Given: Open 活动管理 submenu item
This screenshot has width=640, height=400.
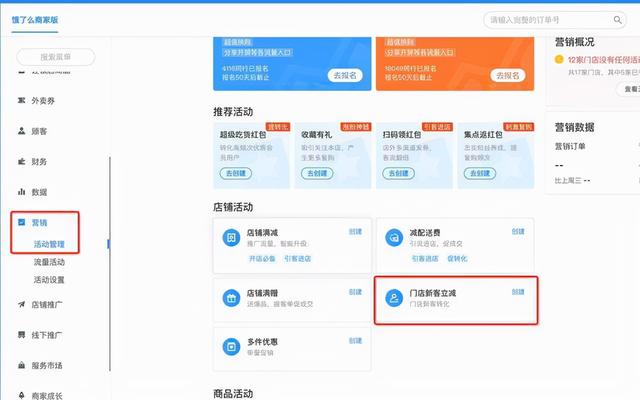Looking at the screenshot, I should tap(49, 244).
